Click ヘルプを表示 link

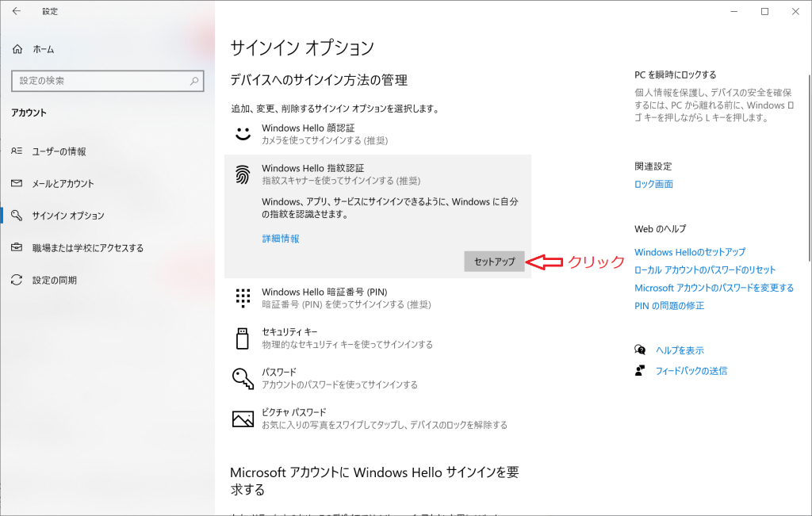click(680, 350)
